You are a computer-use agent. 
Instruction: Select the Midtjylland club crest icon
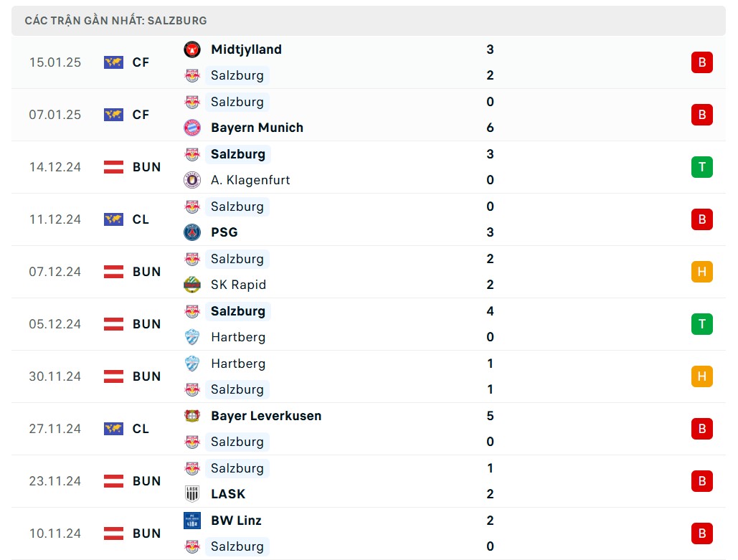191,49
